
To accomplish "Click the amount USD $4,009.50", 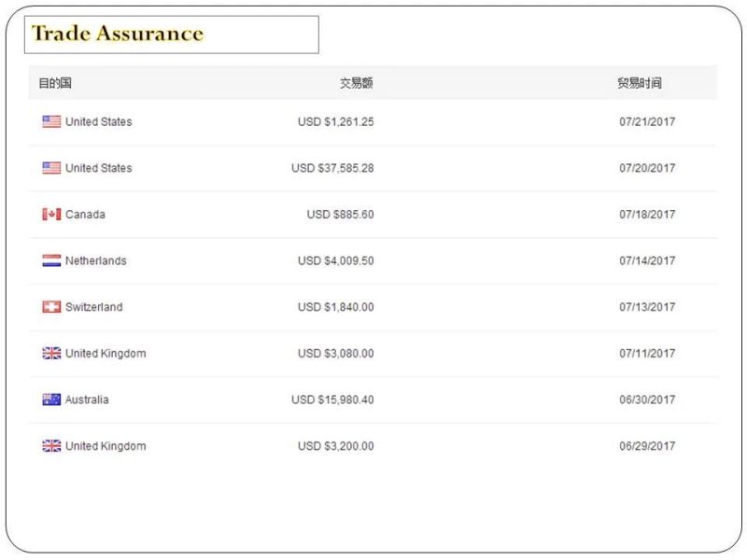I will (336, 261).
